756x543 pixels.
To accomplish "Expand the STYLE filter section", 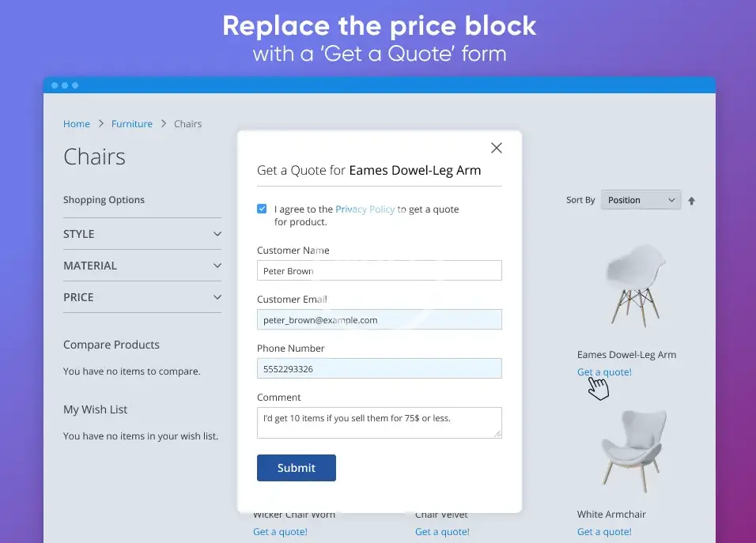I will pos(142,234).
